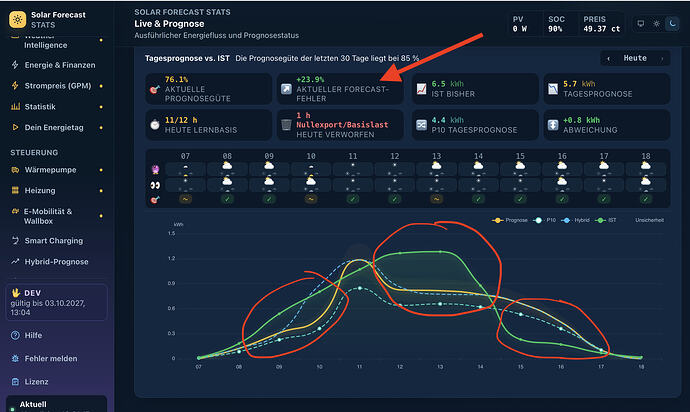Screen dimensions: 690x412
Task: Click the P10 Tagesprognose shuffle icon
Action: 421,125
